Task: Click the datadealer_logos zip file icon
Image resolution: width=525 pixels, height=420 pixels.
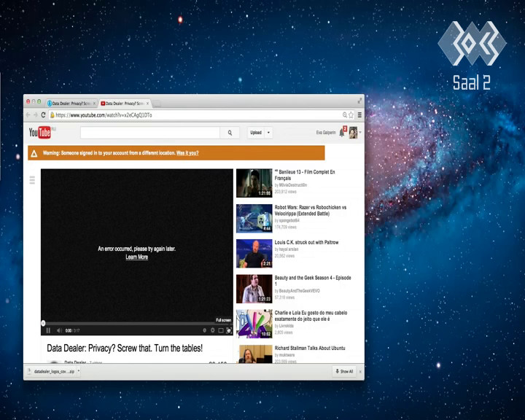Action: (29, 371)
